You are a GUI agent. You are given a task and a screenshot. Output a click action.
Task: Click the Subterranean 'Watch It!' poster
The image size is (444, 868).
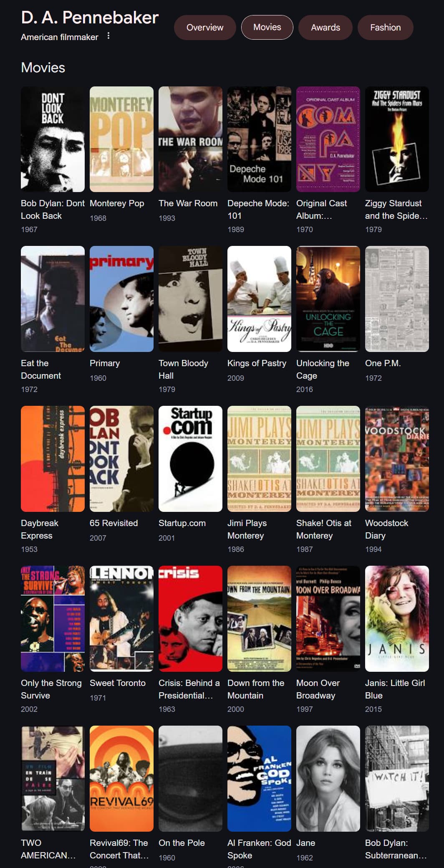click(x=397, y=779)
